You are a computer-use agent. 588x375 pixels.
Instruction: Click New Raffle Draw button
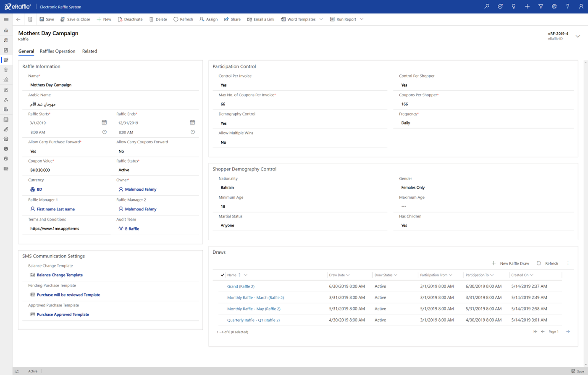click(510, 263)
